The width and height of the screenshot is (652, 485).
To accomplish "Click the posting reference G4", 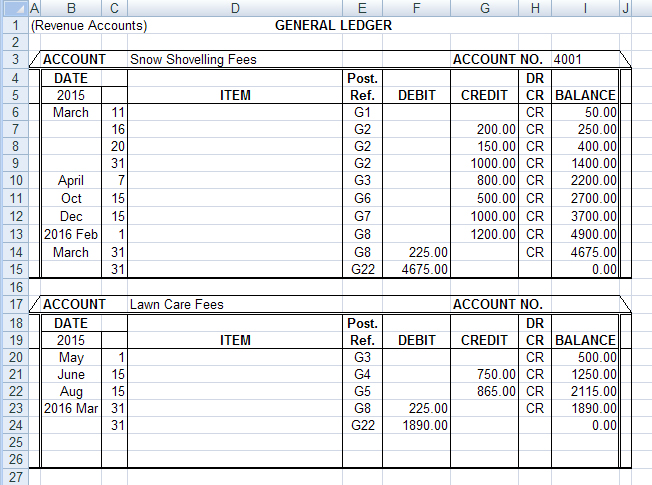I will [362, 374].
